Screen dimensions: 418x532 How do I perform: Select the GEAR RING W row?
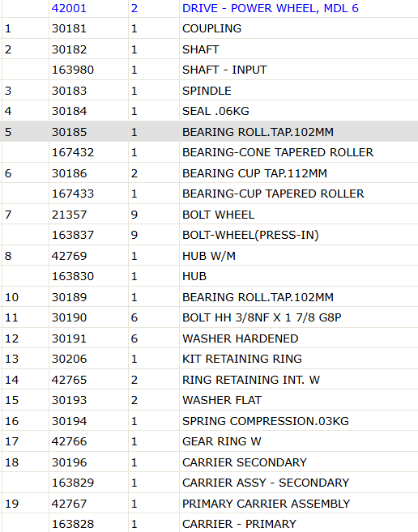click(209, 441)
